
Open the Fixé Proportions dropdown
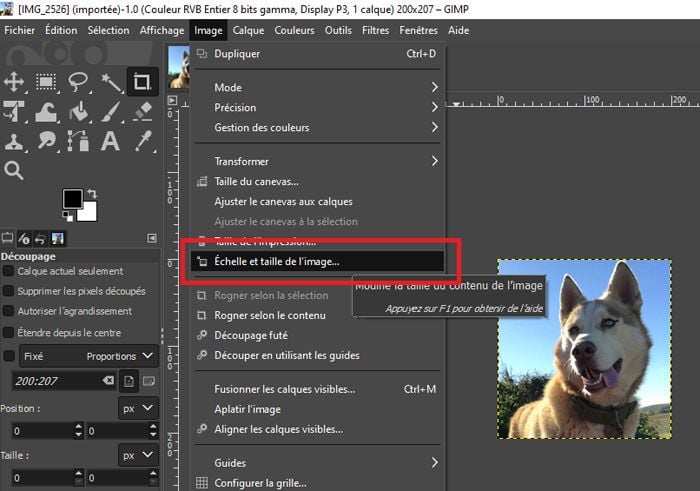(88, 356)
